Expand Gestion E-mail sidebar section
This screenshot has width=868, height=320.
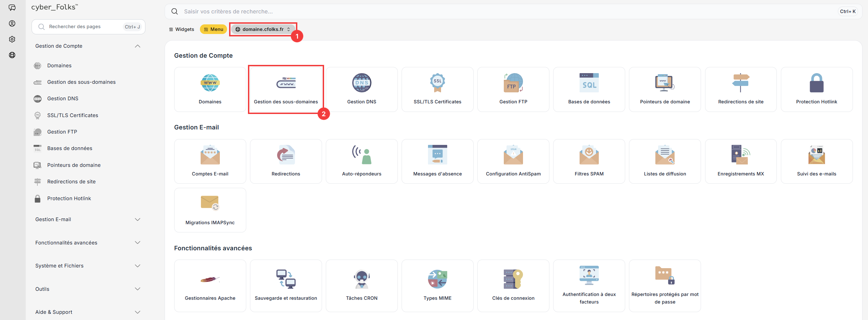pos(88,219)
